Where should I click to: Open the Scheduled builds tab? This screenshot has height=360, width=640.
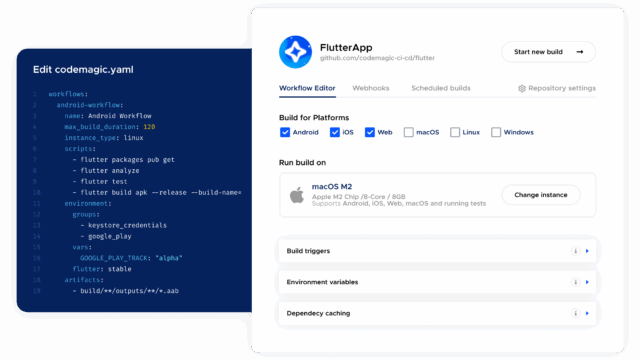click(441, 88)
